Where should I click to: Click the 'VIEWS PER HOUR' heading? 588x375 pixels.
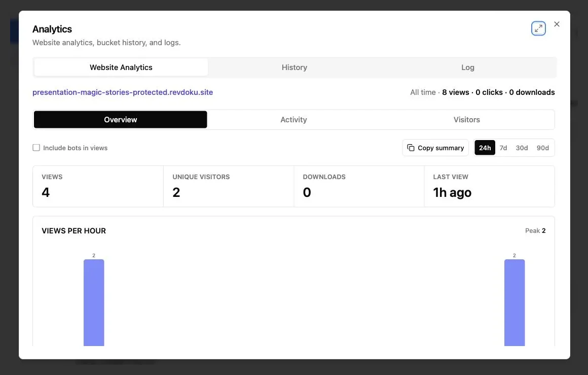[73, 231]
